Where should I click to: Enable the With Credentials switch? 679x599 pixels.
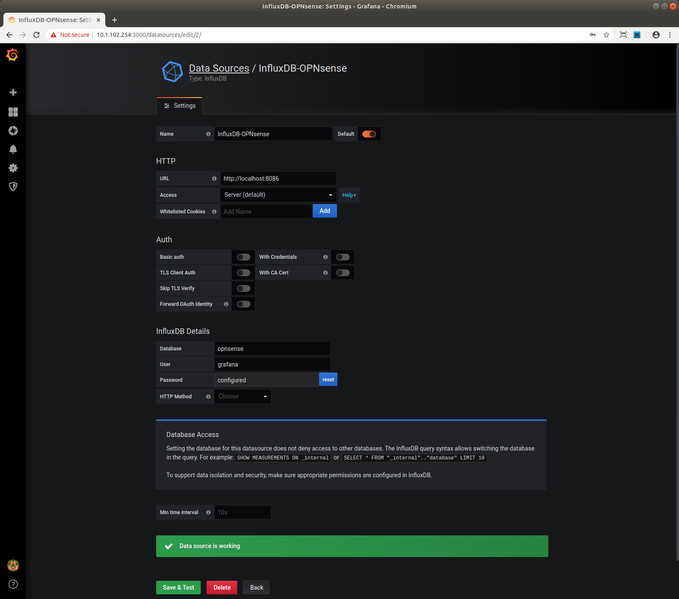[x=343, y=257]
